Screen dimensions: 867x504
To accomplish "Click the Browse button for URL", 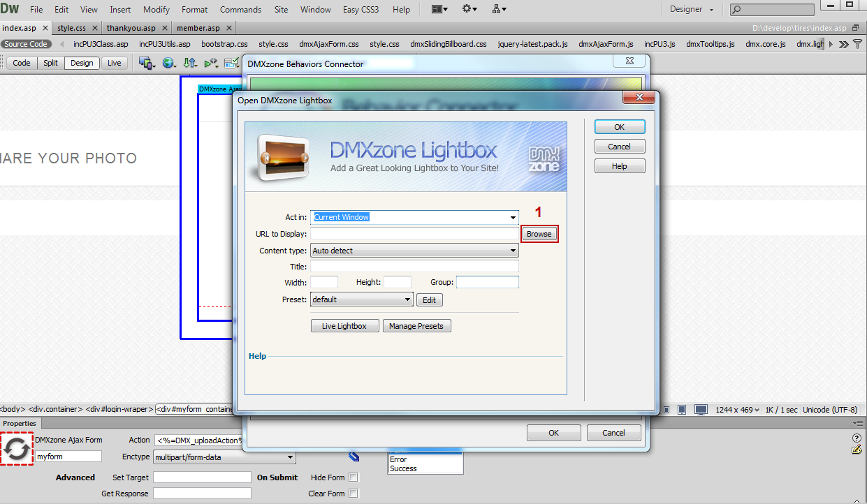I will click(539, 234).
